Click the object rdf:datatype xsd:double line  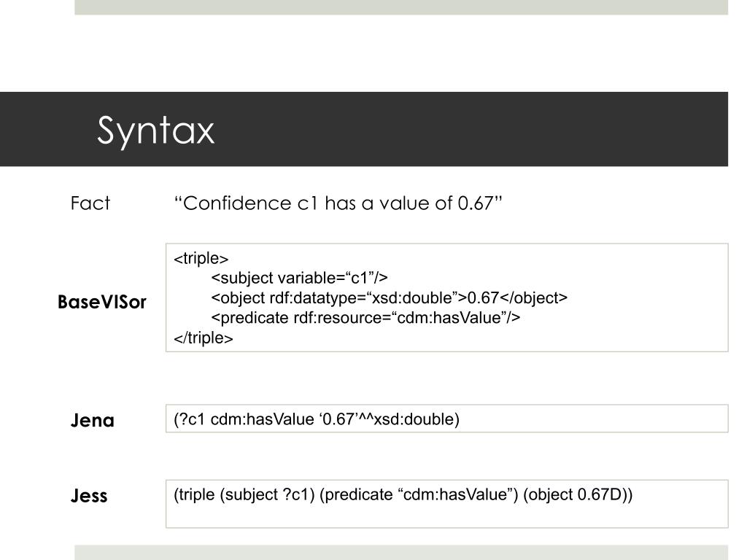tap(390, 297)
